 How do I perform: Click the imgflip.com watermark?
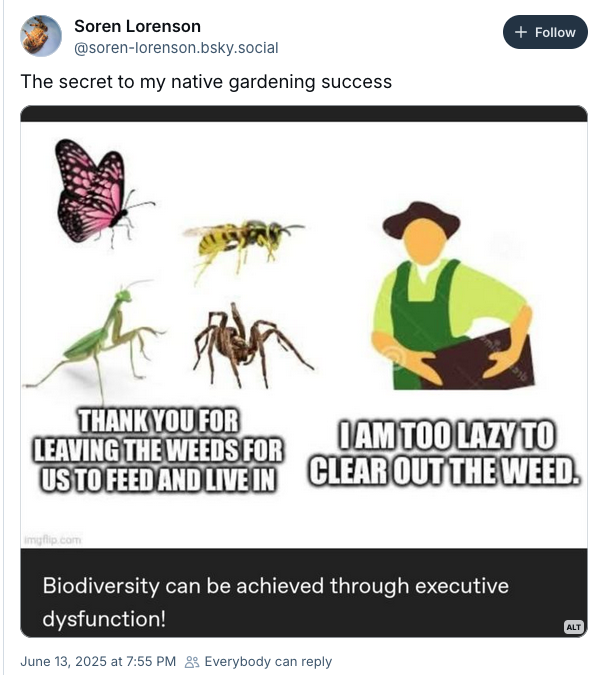pos(52,539)
